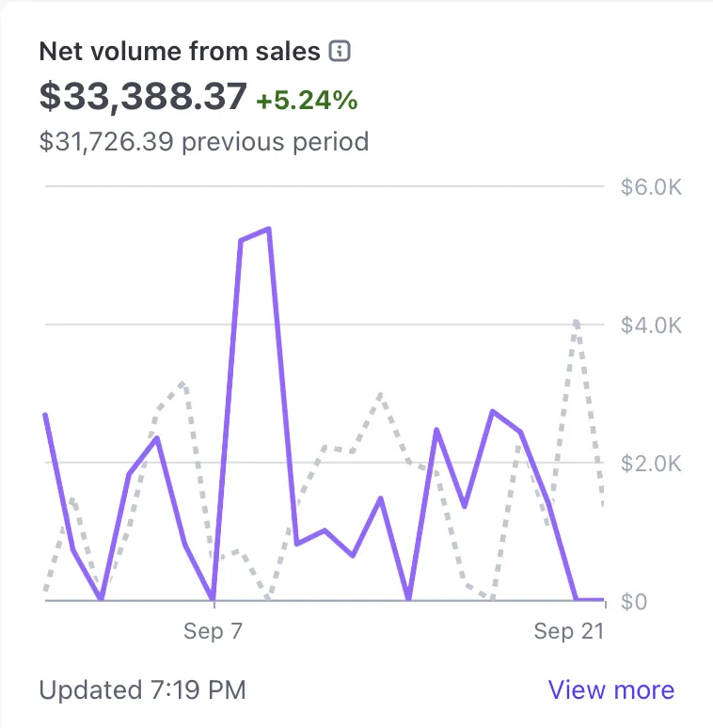Click where the purple line ends at right edge
This screenshot has height=728, width=713.
pyautogui.click(x=602, y=599)
